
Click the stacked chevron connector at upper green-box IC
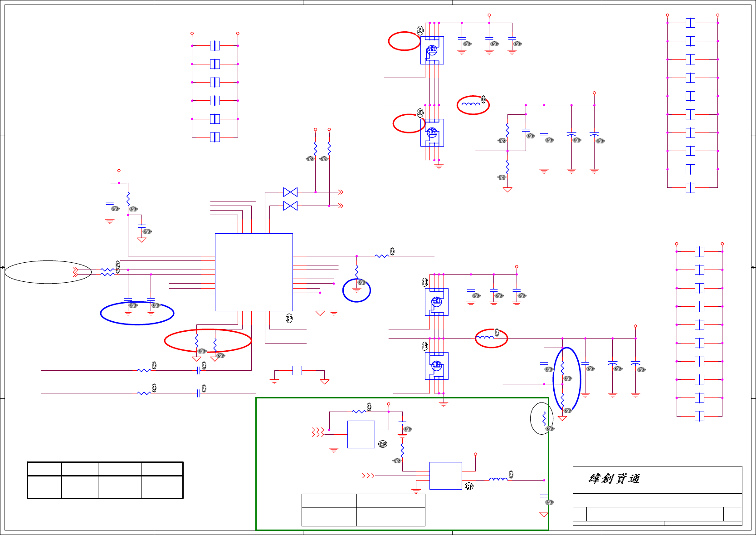(x=318, y=432)
